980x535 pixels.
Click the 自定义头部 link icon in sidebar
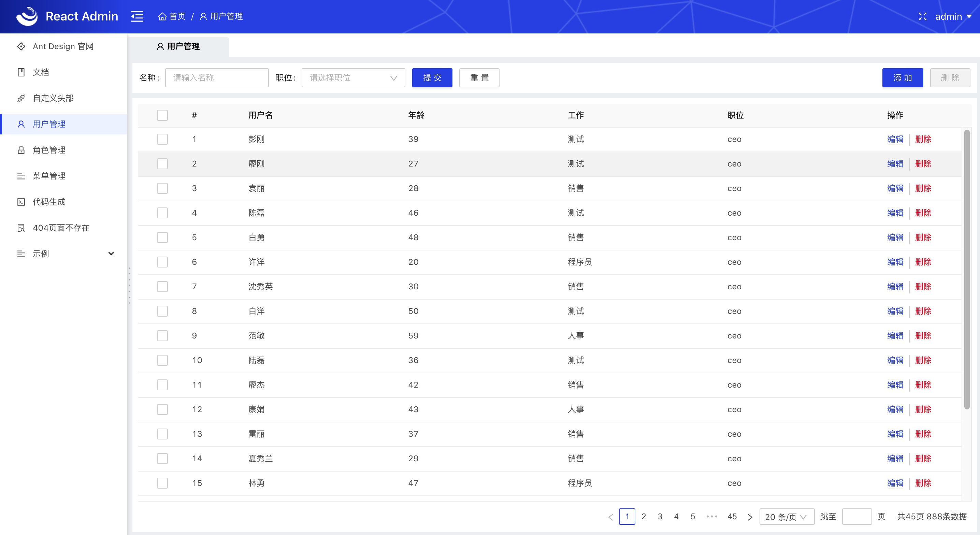point(21,98)
